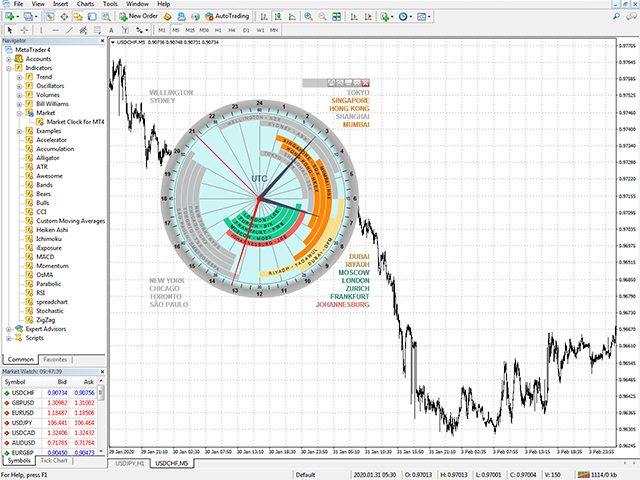Open the Tools menu

(x=110, y=4)
